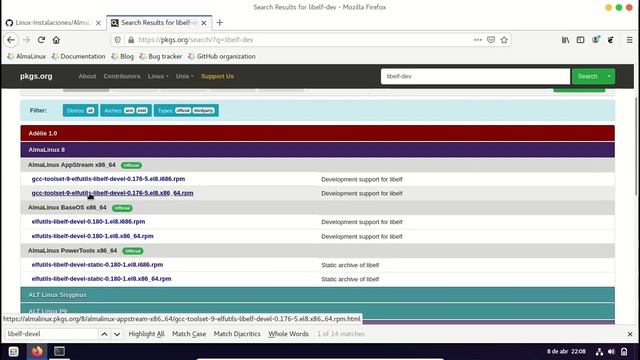Open the About page

tap(87, 76)
